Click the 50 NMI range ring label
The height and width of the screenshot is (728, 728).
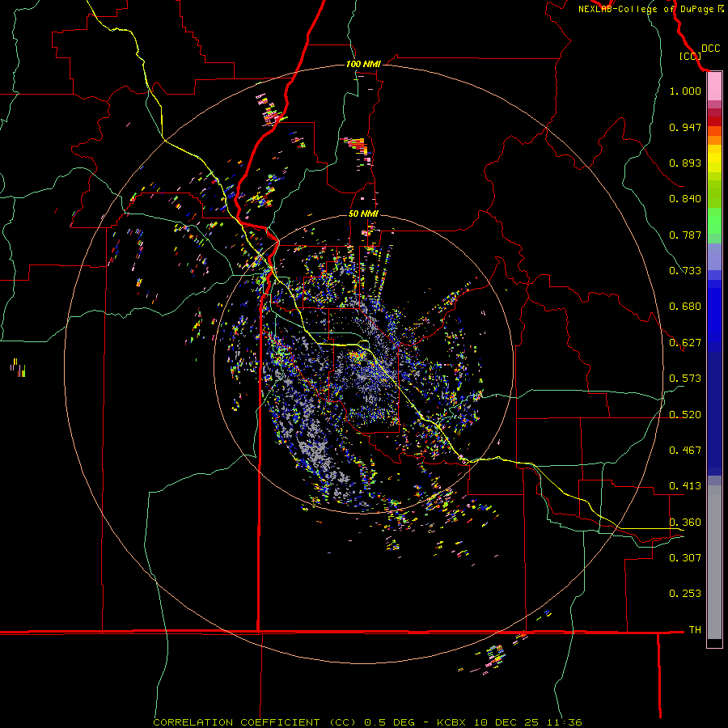click(363, 214)
